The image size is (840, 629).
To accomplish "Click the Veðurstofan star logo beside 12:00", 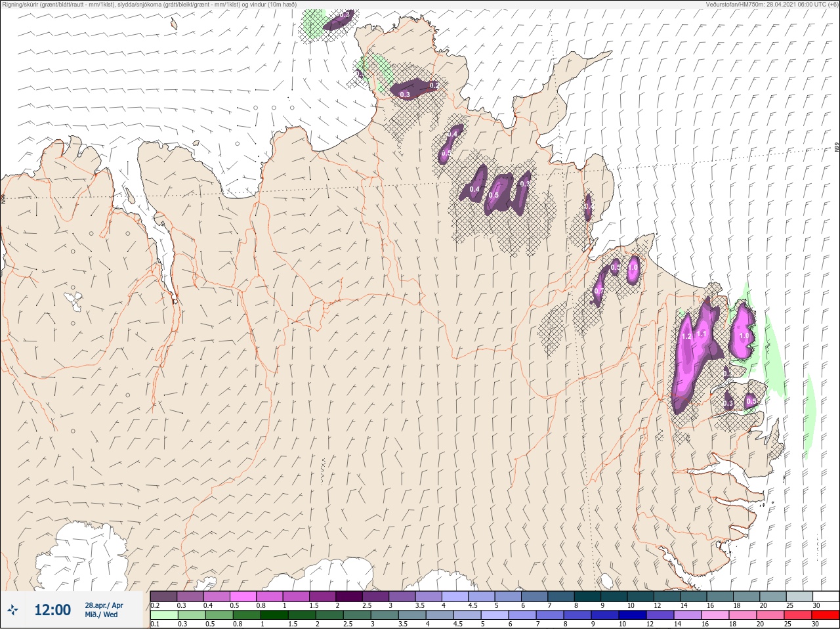I will 13,610.
